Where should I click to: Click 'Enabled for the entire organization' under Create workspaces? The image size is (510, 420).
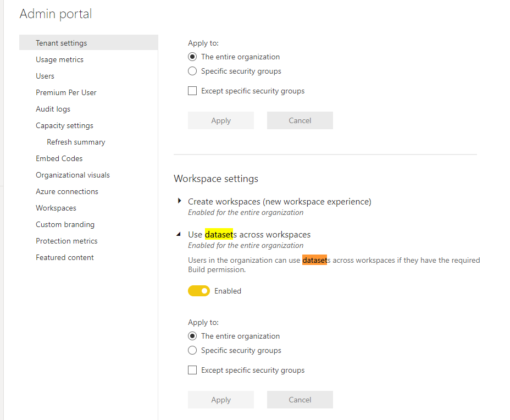(246, 212)
